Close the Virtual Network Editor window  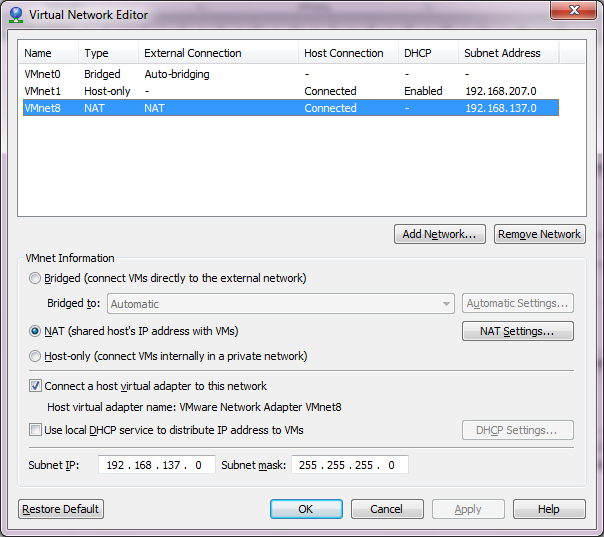coord(574,10)
